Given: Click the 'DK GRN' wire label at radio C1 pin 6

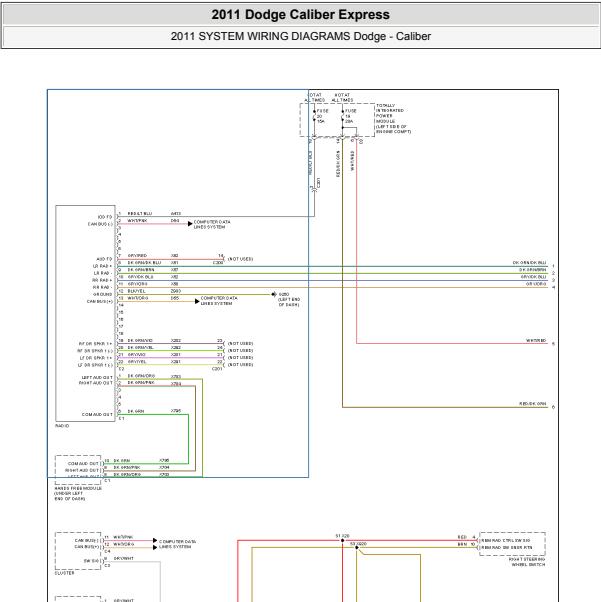Looking at the screenshot, I should point(136,411).
